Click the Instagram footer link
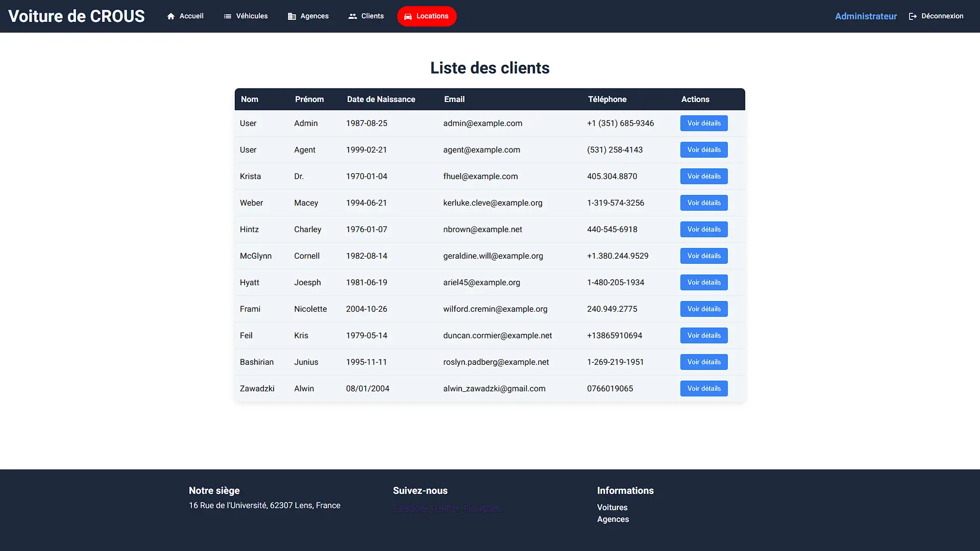 tap(482, 508)
